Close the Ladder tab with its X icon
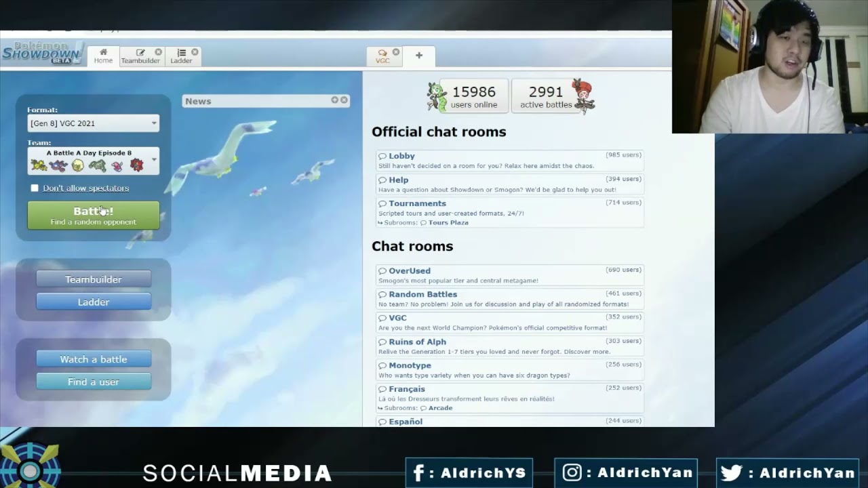This screenshot has height=488, width=868. pos(195,52)
